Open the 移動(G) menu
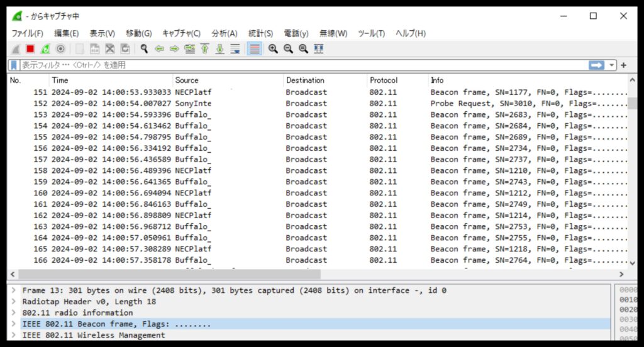 pyautogui.click(x=139, y=33)
